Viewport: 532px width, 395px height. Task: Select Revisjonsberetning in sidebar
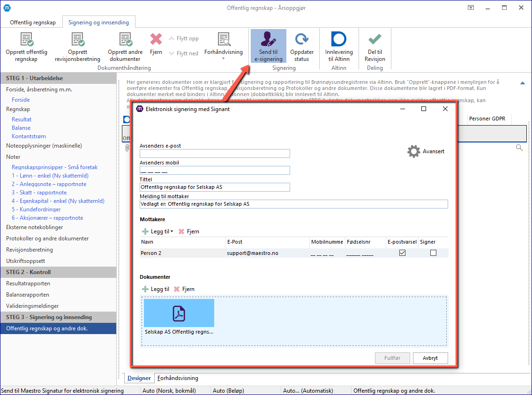[30, 250]
